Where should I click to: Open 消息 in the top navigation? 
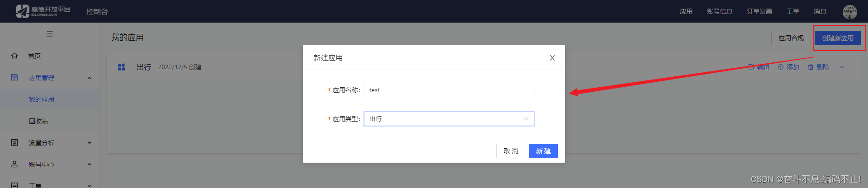pos(820,11)
